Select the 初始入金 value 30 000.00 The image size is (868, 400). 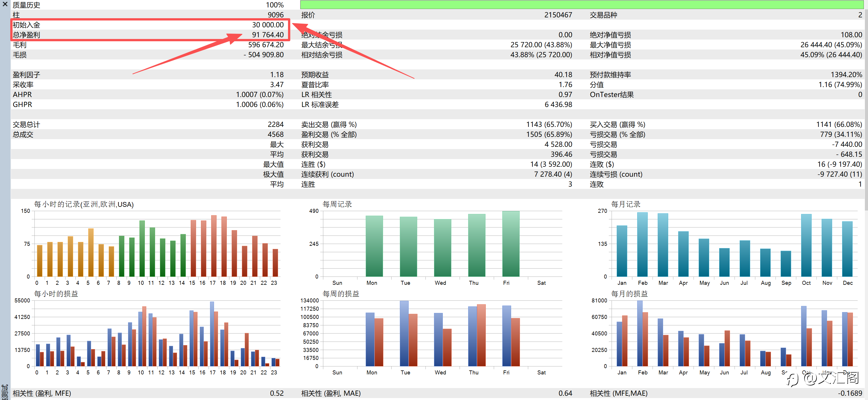268,25
